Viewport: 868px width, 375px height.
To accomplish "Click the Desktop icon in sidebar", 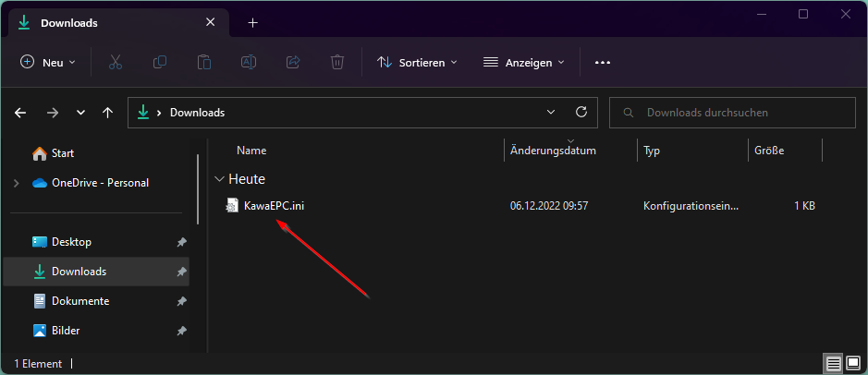I will (40, 242).
